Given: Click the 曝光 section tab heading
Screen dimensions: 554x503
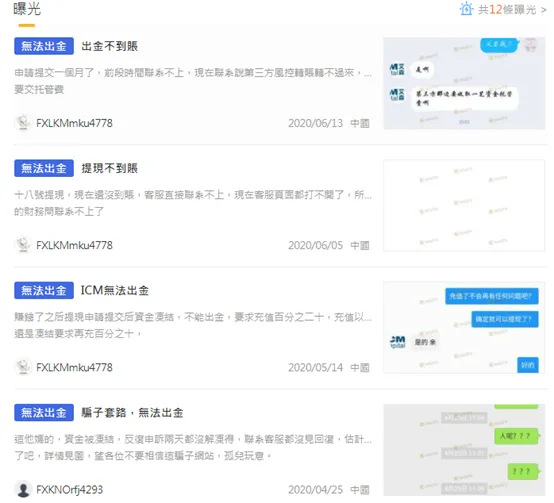Looking at the screenshot, I should pyautogui.click(x=27, y=9).
